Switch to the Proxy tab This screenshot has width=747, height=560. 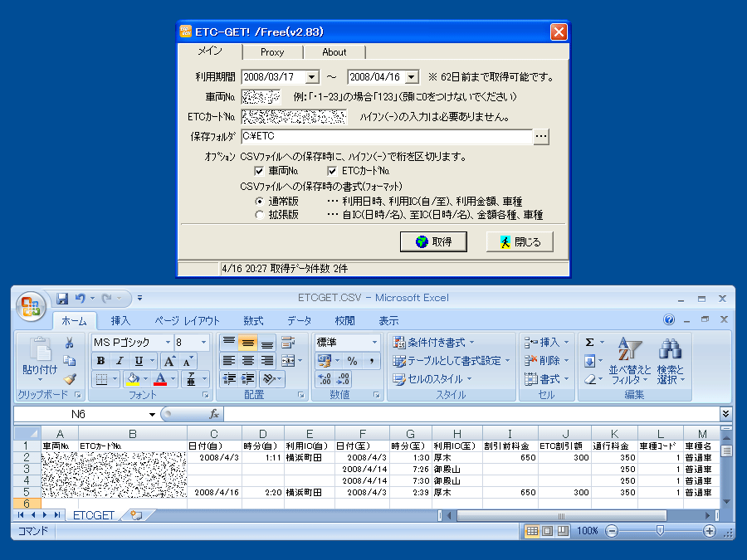(x=272, y=52)
